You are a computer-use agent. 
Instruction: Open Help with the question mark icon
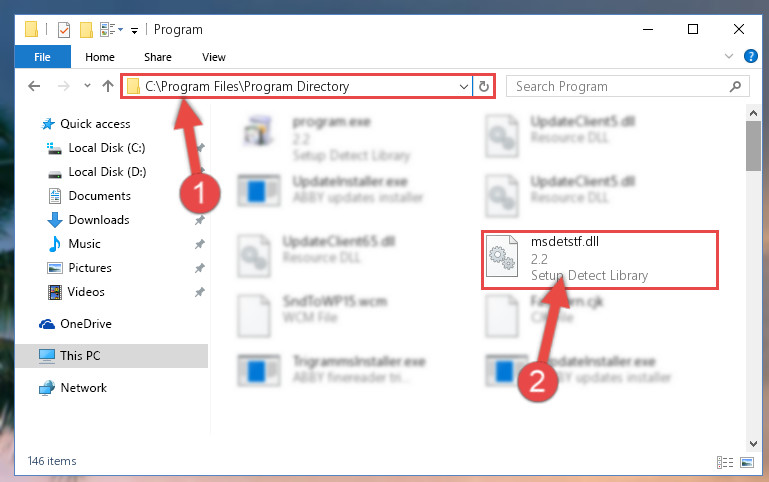(750, 56)
